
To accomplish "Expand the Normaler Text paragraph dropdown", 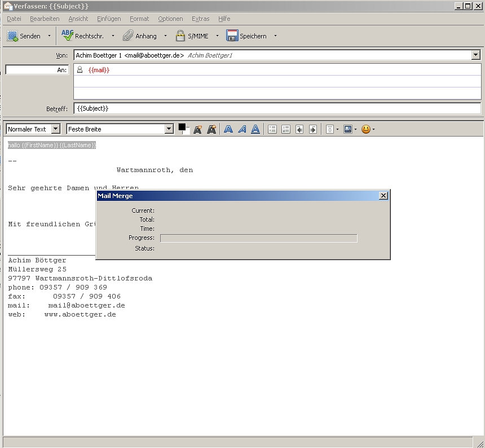I will pyautogui.click(x=55, y=129).
